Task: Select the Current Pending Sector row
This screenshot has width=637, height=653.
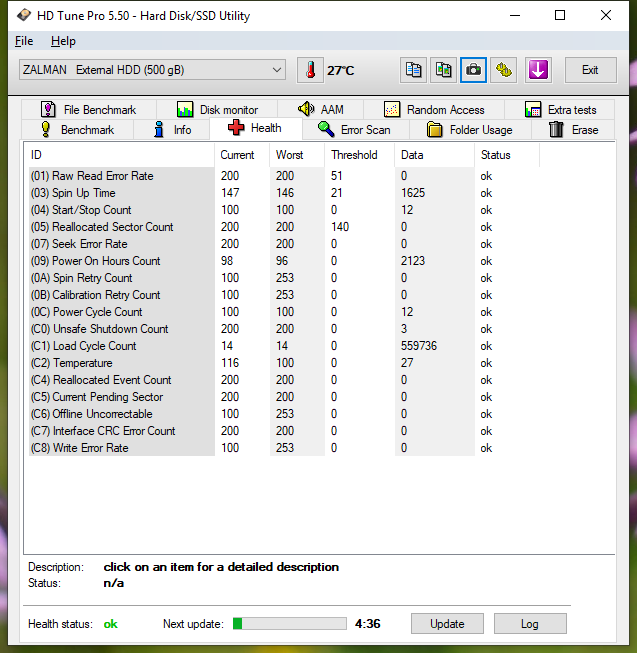Action: click(284, 397)
